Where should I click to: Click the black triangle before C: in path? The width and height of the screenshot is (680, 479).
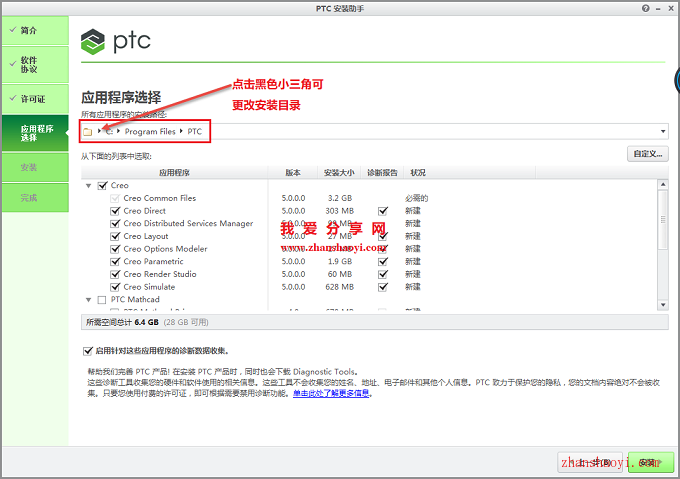tap(99, 131)
